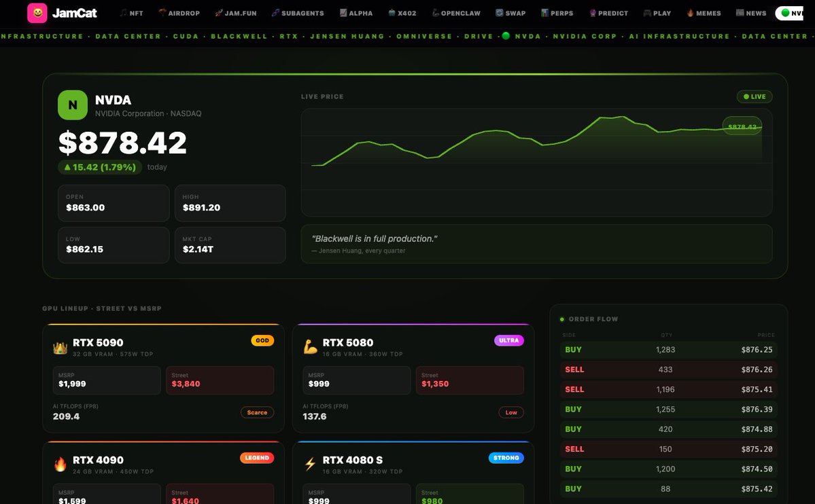815x504 pixels.
Task: Click the LOW $862.15 stat card
Action: [x=114, y=245]
